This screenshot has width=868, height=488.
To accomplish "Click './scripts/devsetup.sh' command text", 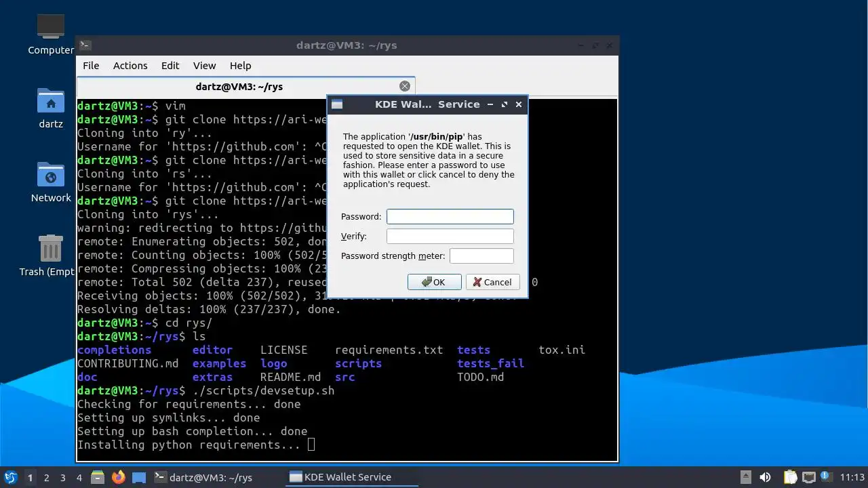I will [x=263, y=390].
